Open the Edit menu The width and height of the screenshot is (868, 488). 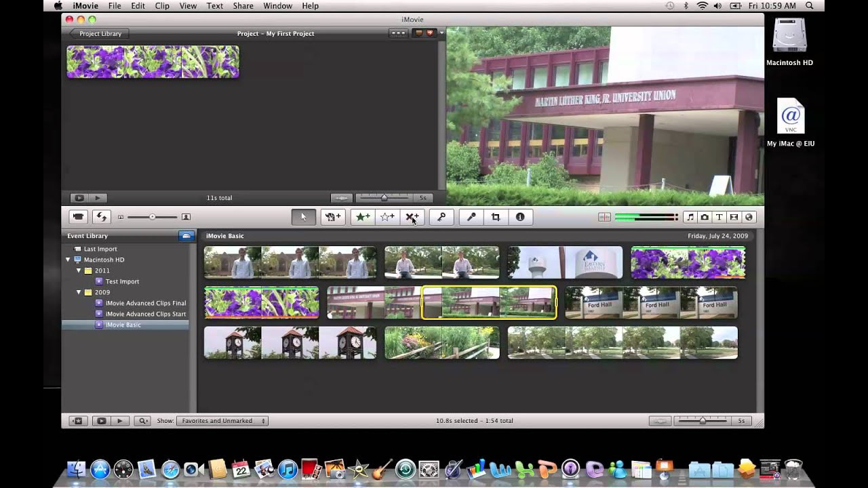click(x=138, y=5)
